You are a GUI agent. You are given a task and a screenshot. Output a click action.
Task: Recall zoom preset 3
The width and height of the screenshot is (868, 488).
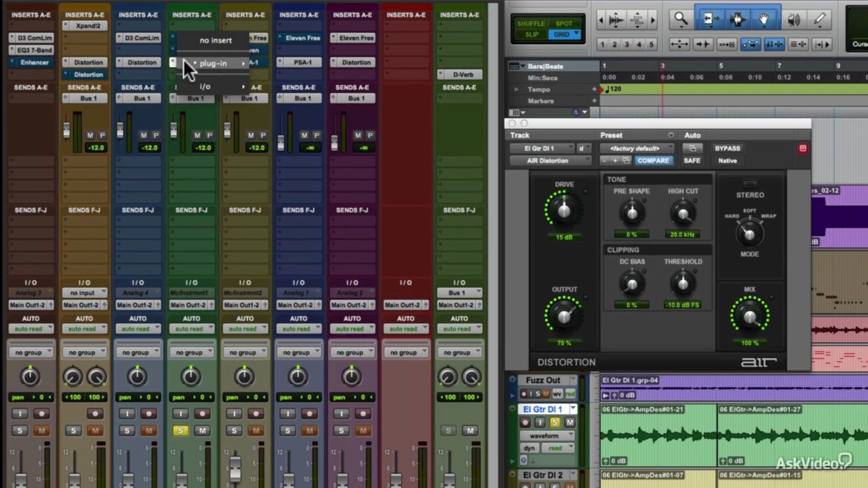(627, 44)
